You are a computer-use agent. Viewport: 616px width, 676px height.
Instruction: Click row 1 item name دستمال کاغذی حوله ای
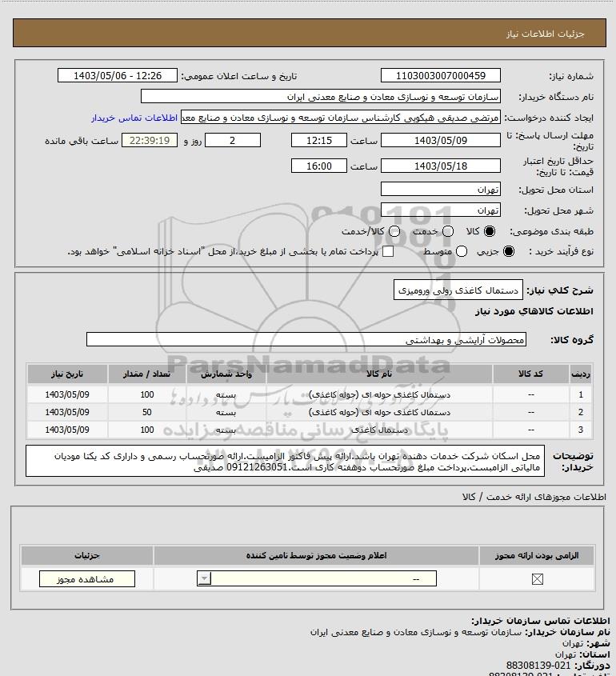coord(379,394)
